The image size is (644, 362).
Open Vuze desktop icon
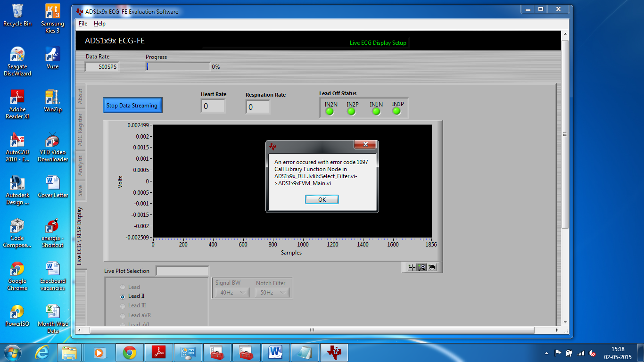pos(52,58)
